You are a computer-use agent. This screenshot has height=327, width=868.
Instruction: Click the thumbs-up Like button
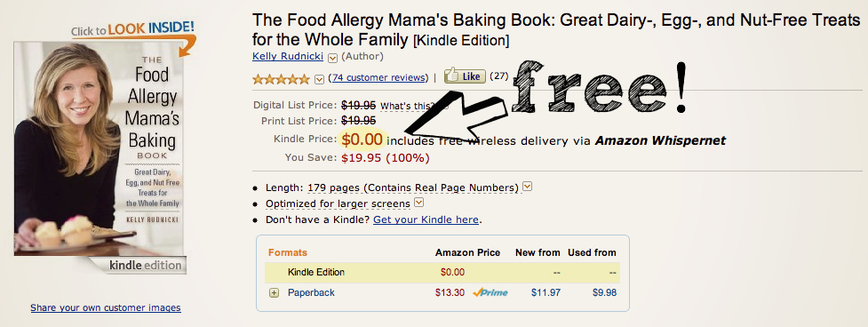465,76
